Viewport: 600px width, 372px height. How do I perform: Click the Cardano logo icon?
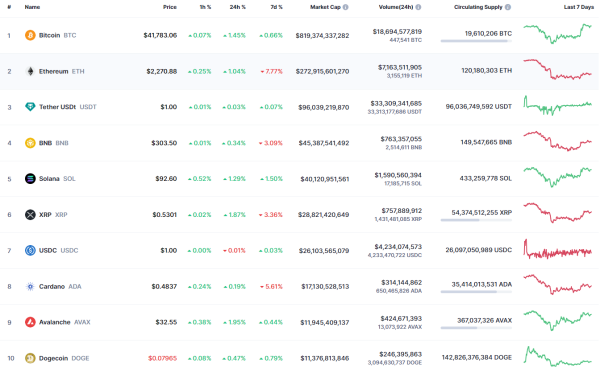[x=30, y=286]
